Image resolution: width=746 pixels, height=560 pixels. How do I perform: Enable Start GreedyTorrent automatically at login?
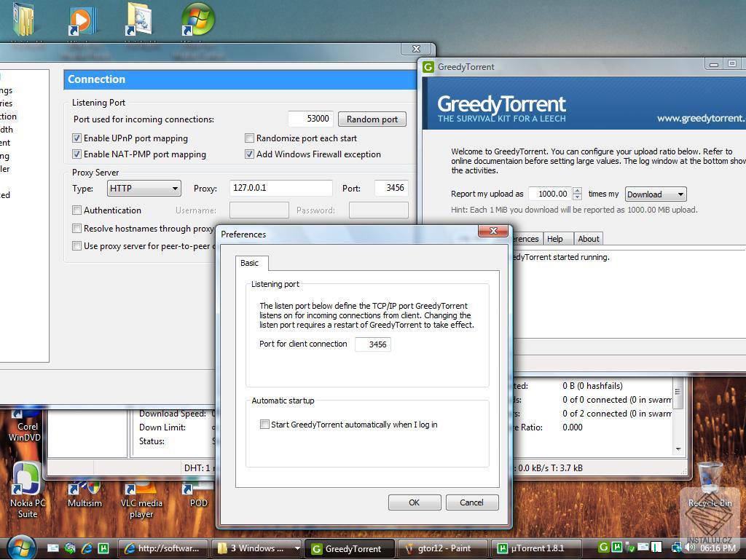point(264,425)
